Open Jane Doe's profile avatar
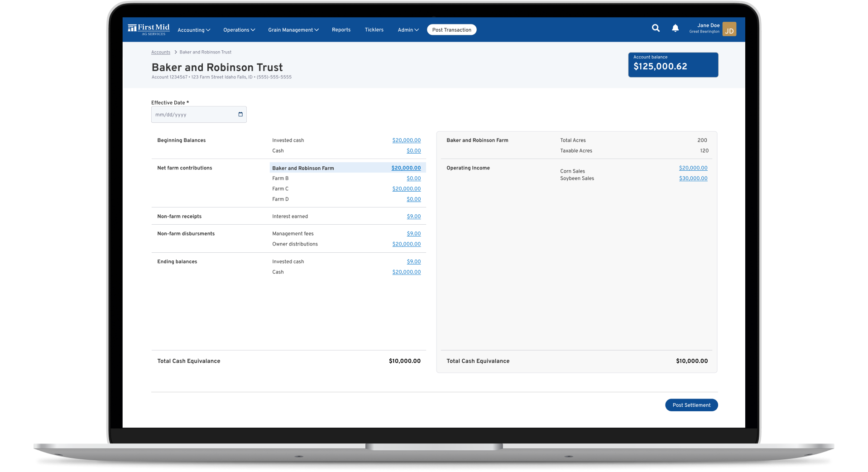Viewport: 868px width, 472px height. point(729,29)
